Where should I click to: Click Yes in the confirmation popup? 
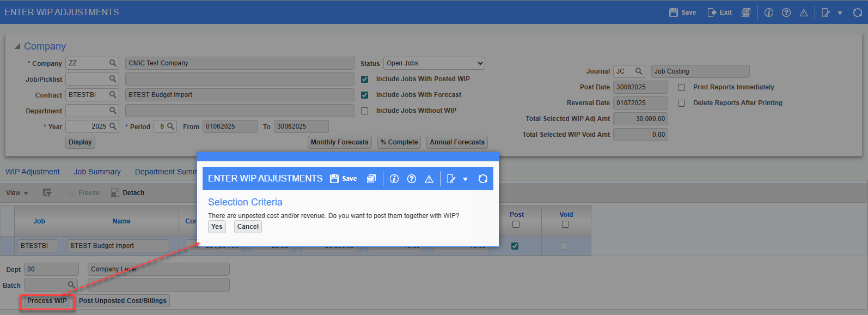217,227
